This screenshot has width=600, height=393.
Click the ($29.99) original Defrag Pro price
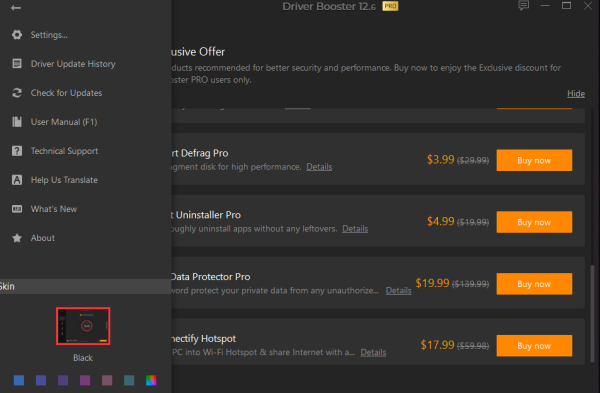click(x=473, y=161)
